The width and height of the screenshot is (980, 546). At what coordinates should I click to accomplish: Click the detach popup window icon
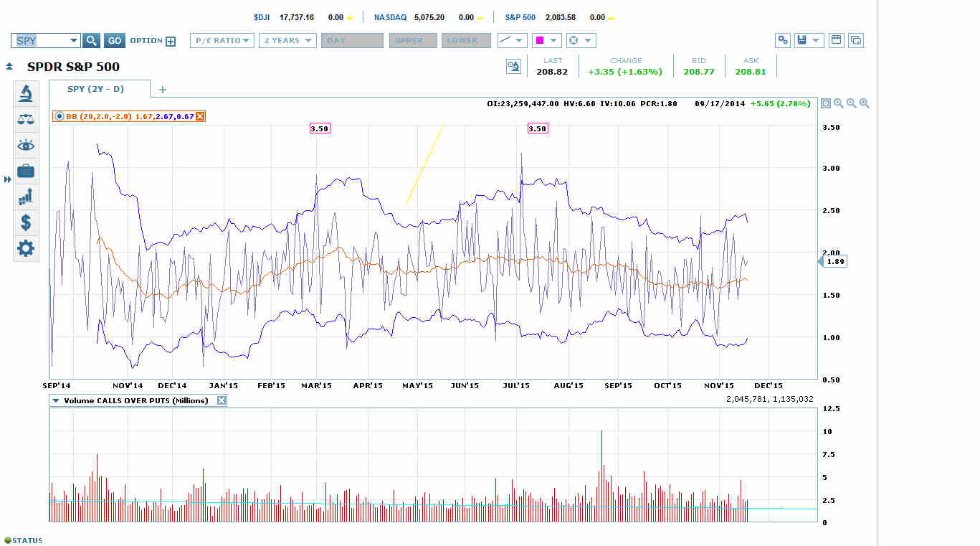(856, 41)
